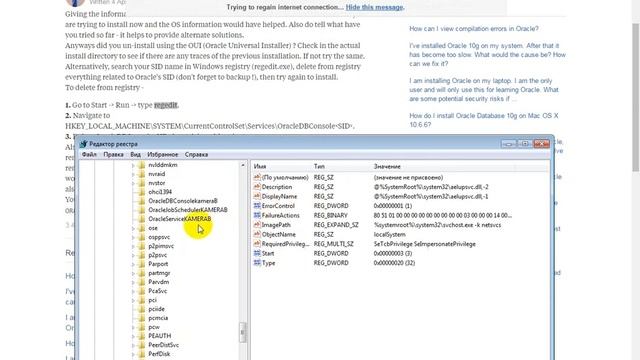Image resolution: width=640 pixels, height=360 pixels.
Task: Click '0x00000020 (32)' value of Type
Action: [394, 263]
